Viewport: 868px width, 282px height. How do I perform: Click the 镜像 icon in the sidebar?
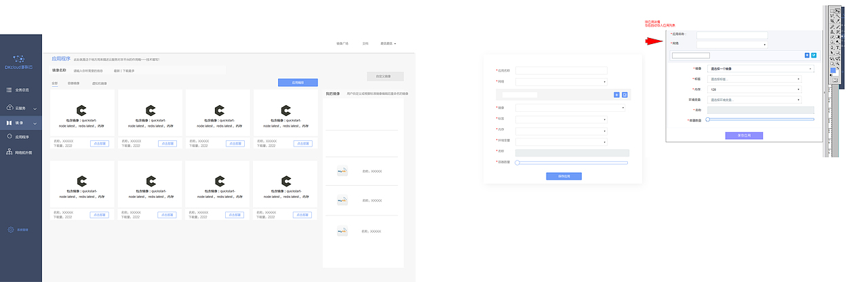[x=9, y=123]
